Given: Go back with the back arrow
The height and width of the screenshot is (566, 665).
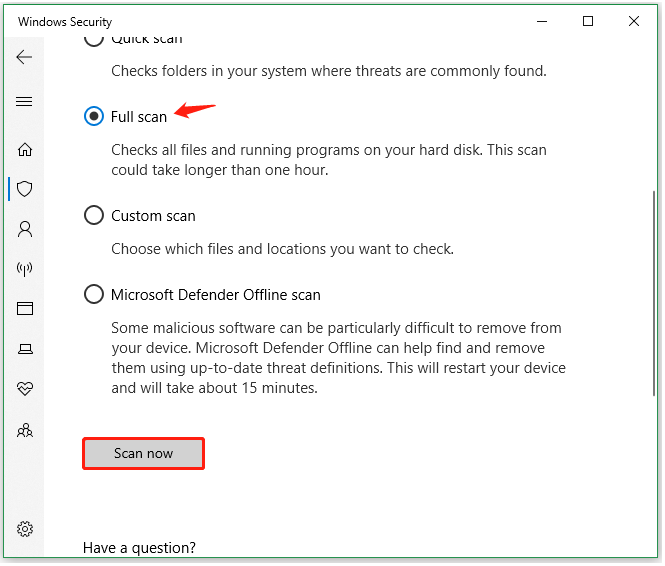Looking at the screenshot, I should [24, 57].
